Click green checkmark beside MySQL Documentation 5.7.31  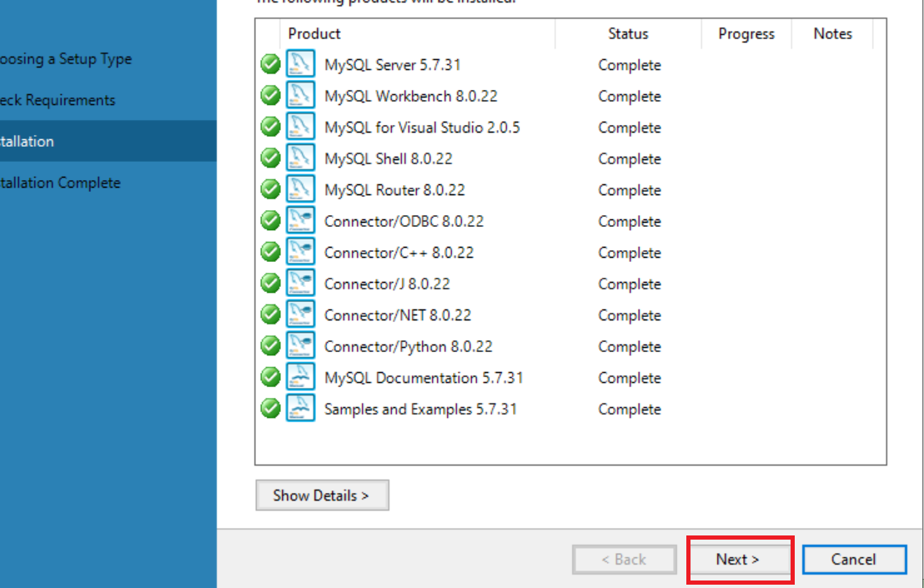click(270, 376)
